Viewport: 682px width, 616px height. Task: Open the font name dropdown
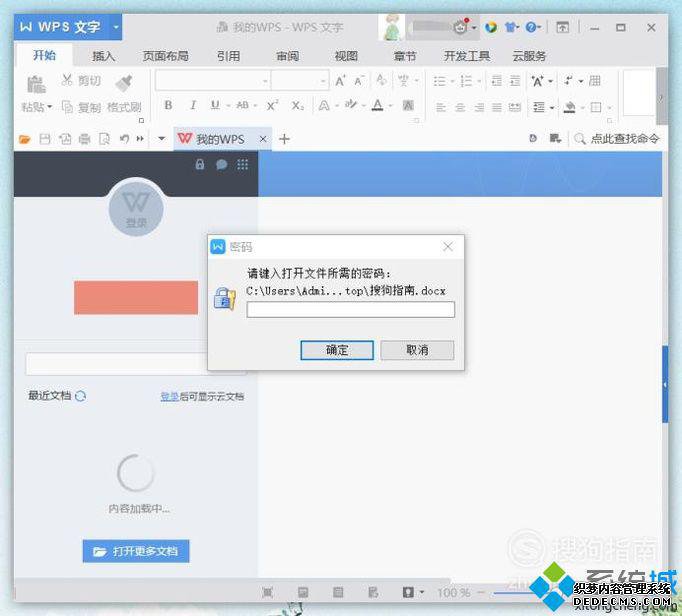(x=265, y=81)
